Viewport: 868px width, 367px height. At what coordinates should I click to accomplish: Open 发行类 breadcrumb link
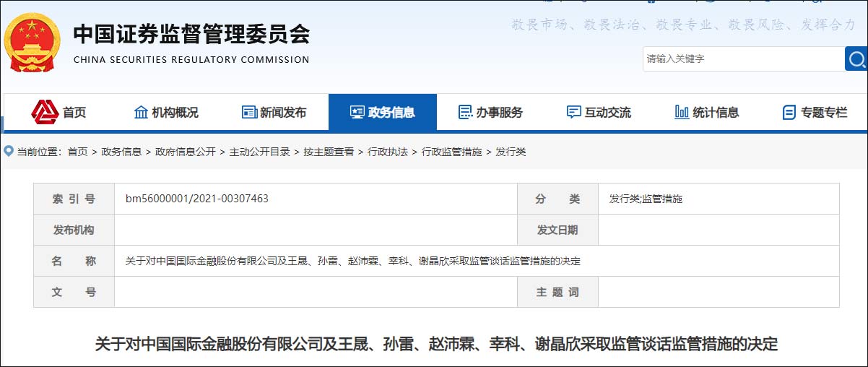coord(511,152)
